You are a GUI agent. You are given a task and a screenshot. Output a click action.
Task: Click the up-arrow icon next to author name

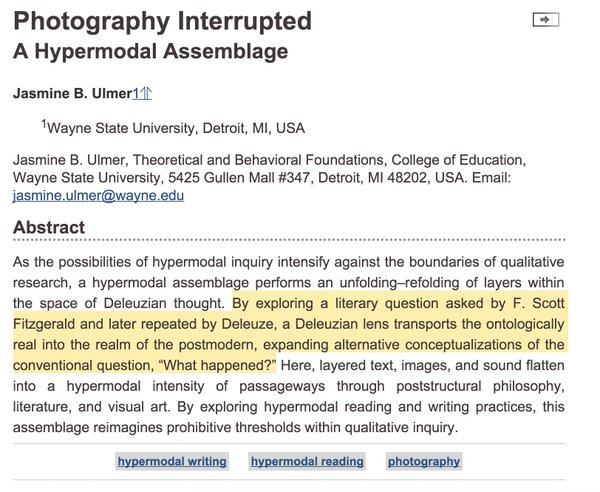(x=147, y=93)
